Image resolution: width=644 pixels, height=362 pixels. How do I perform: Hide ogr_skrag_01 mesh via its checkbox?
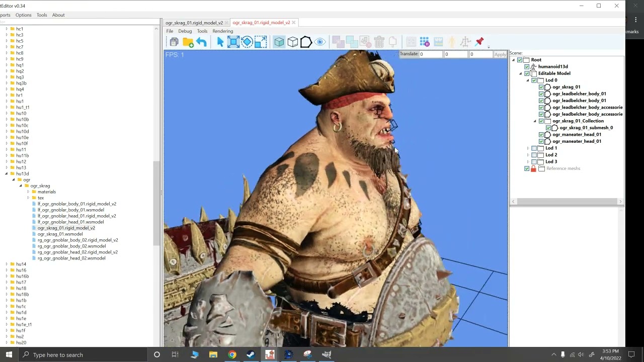click(541, 87)
